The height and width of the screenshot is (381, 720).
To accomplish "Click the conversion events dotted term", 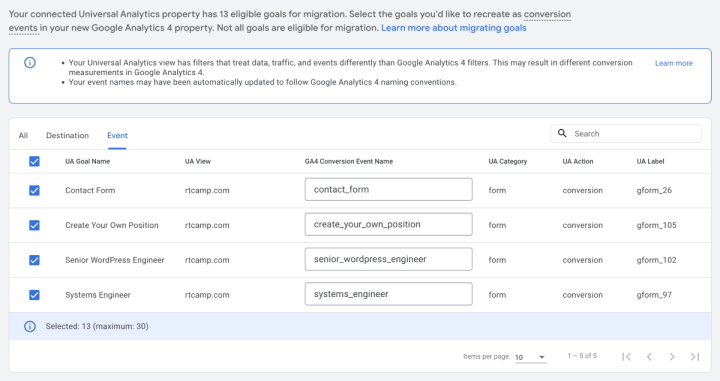I will [x=547, y=14].
